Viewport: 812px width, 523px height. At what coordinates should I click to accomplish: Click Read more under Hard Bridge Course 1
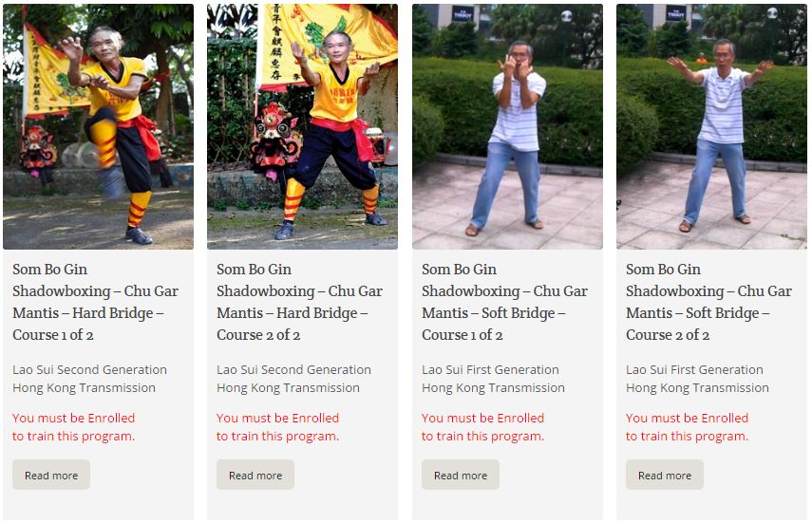[x=51, y=475]
